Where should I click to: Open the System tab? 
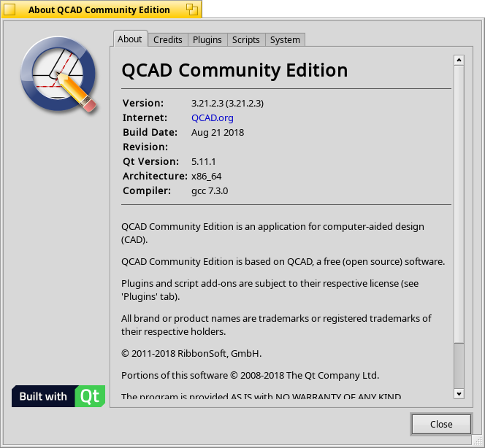[285, 40]
